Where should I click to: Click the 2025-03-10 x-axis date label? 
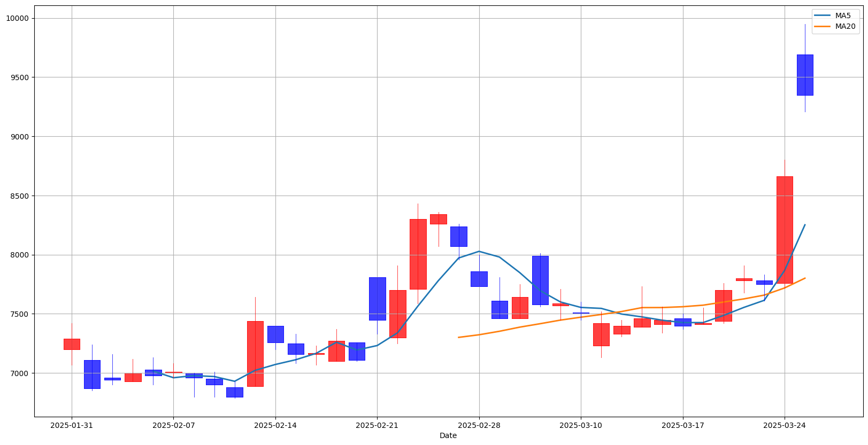coord(581,425)
